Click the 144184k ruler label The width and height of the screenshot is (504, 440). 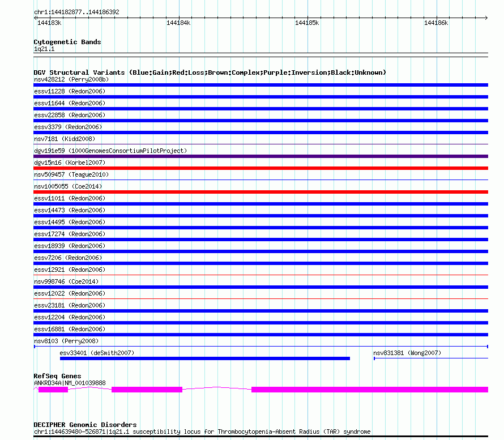coord(178,23)
